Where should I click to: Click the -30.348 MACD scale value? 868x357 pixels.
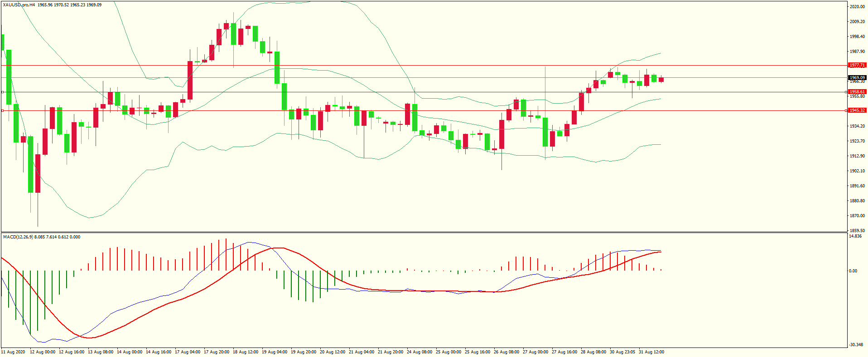tap(856, 345)
